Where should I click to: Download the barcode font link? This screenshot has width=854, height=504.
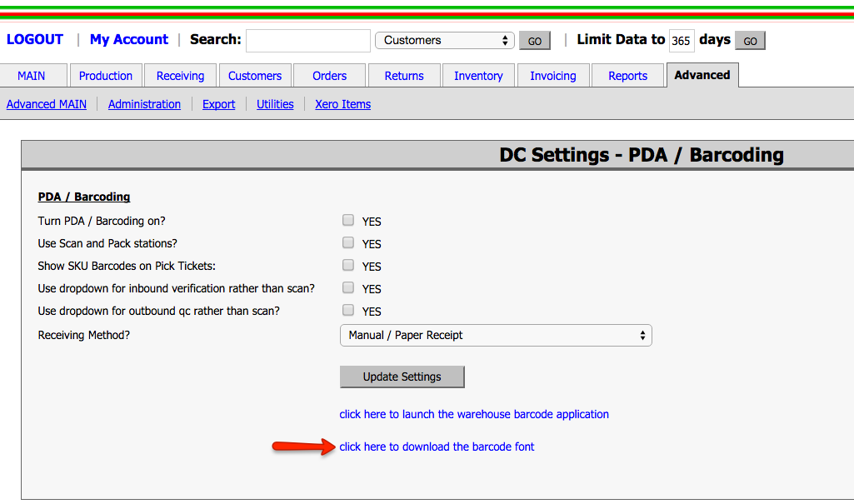(437, 447)
